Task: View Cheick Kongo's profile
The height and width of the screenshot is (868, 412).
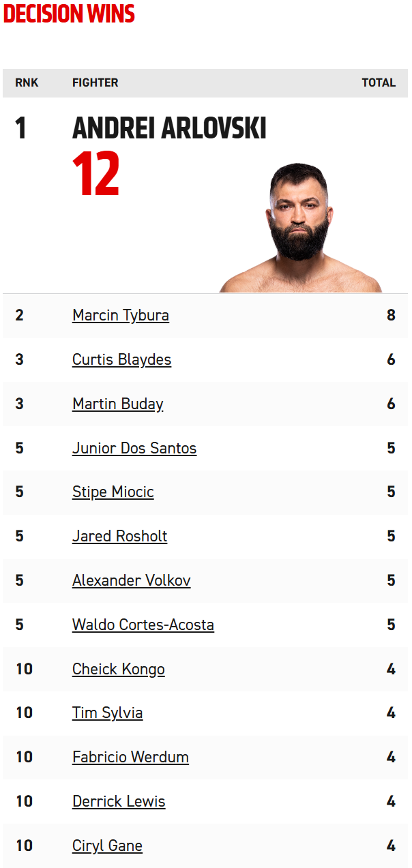Action: [x=119, y=669]
